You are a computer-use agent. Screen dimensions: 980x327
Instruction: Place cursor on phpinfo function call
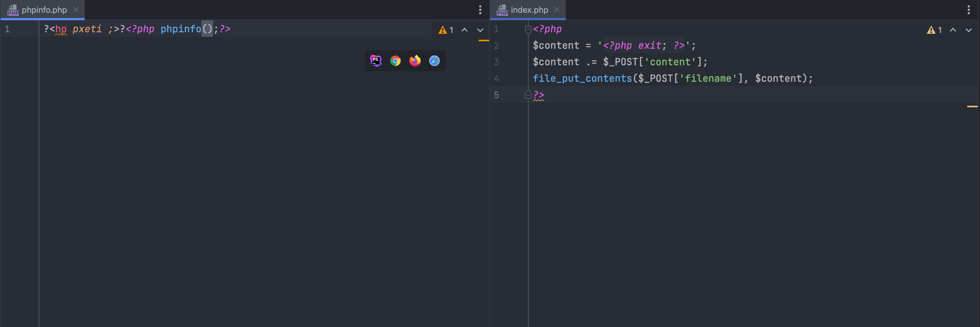point(181,29)
